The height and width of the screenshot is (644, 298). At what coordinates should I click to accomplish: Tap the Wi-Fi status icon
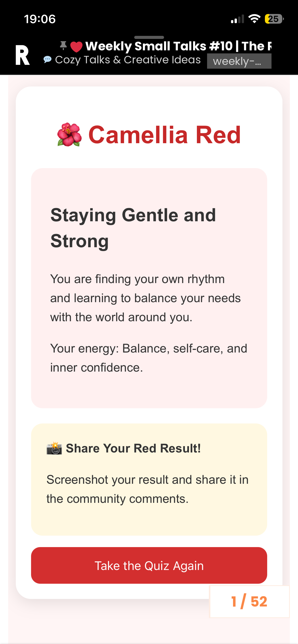254,19
